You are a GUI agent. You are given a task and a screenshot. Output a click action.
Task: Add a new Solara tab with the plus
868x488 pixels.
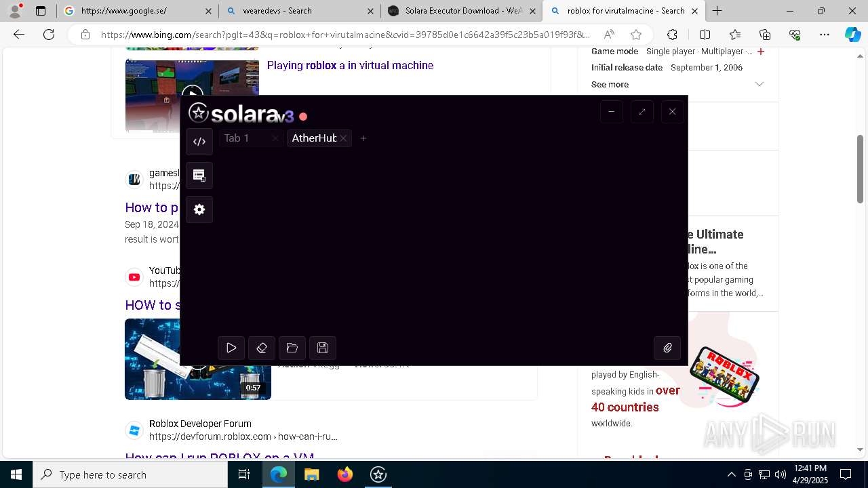[x=363, y=138]
